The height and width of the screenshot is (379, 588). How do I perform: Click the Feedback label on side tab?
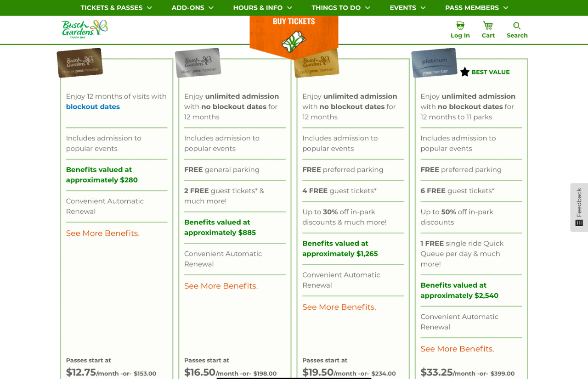579,202
